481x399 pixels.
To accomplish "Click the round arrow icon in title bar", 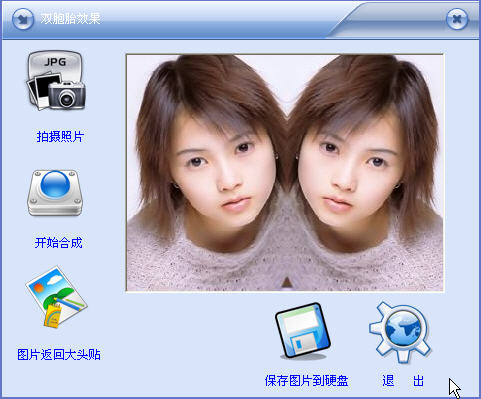I will pos(23,19).
